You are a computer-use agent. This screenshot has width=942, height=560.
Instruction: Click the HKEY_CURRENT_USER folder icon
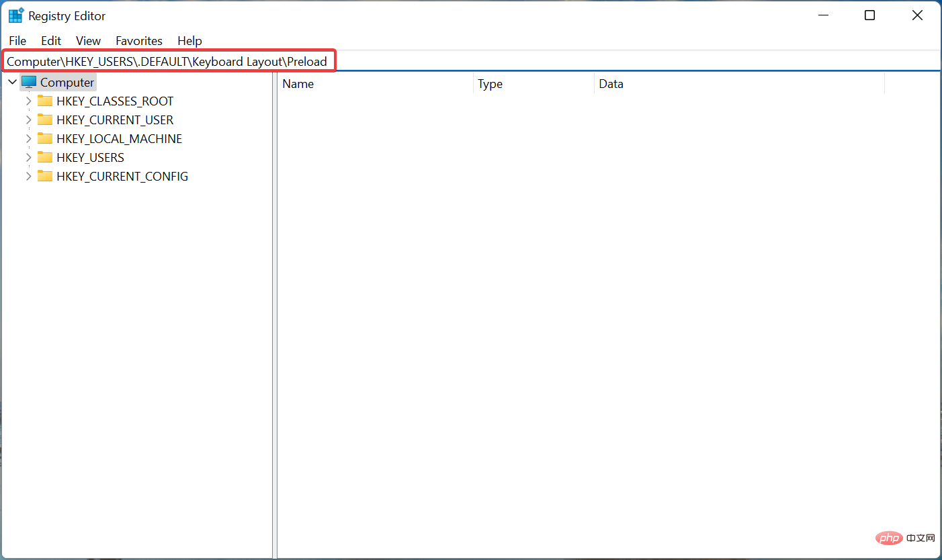[45, 120]
